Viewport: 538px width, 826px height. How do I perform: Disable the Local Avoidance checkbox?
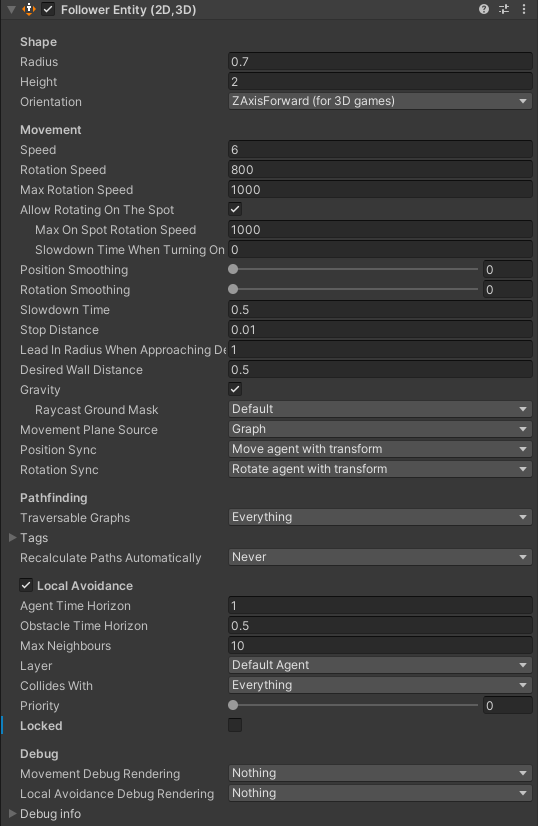(x=26, y=585)
